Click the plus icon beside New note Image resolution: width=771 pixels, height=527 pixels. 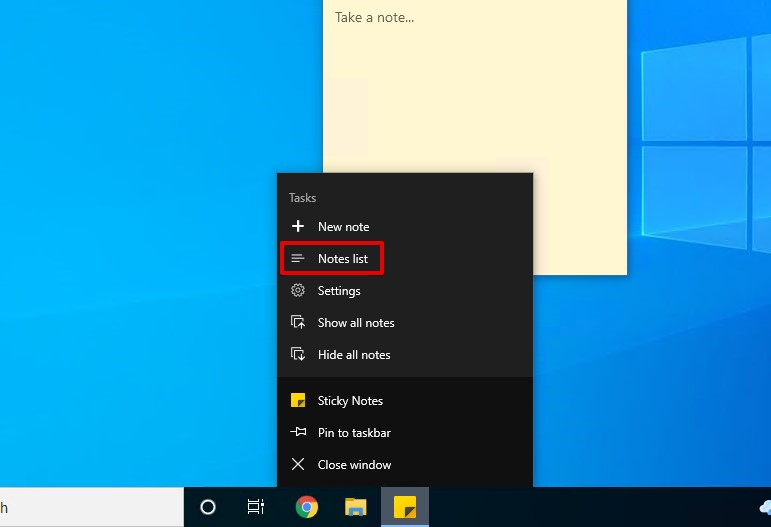click(x=297, y=227)
